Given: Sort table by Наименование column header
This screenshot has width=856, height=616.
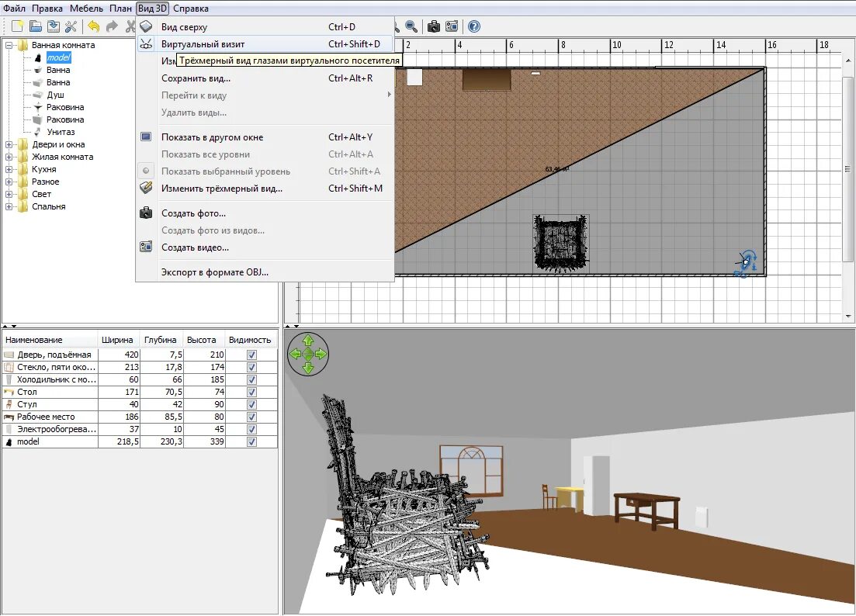Looking at the screenshot, I should coord(50,340).
